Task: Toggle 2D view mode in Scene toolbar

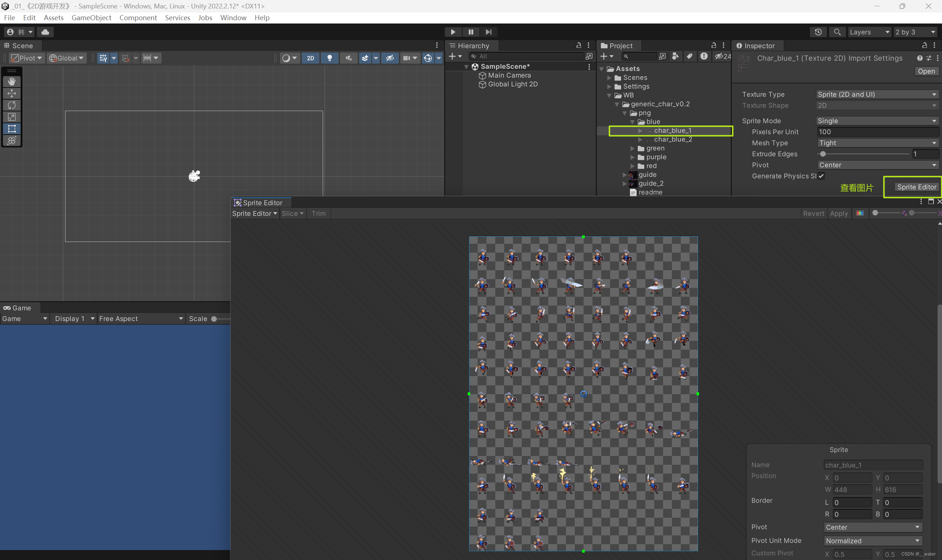Action: click(310, 58)
